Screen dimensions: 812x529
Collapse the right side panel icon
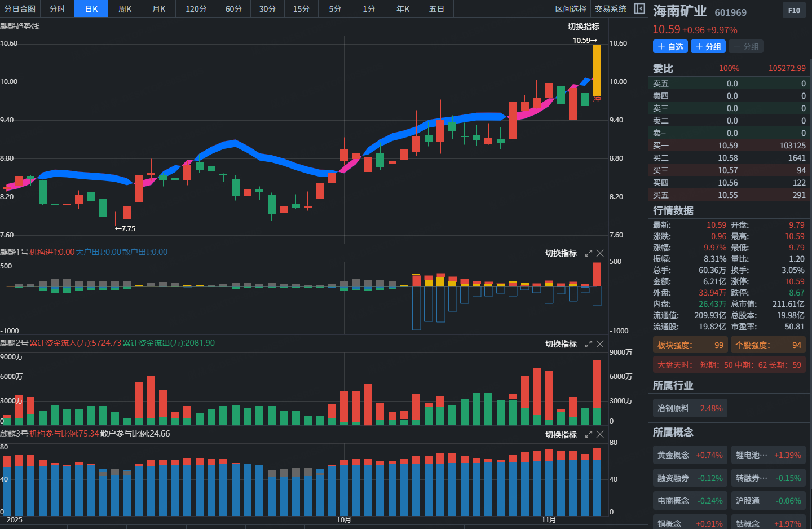(x=639, y=8)
